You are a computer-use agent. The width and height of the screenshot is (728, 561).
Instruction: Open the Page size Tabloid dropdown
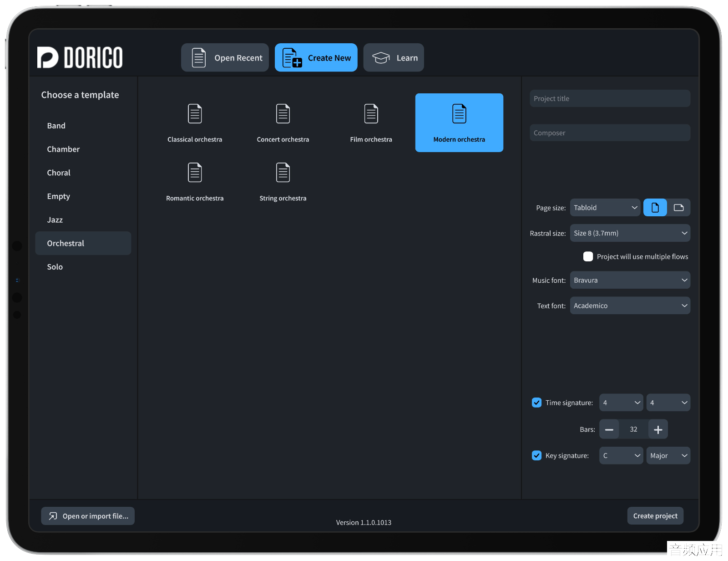605,208
